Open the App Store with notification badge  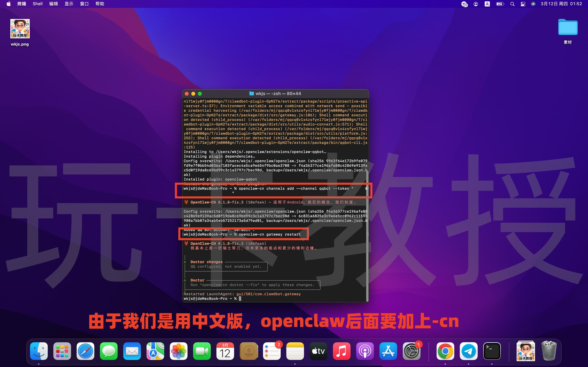(388, 351)
